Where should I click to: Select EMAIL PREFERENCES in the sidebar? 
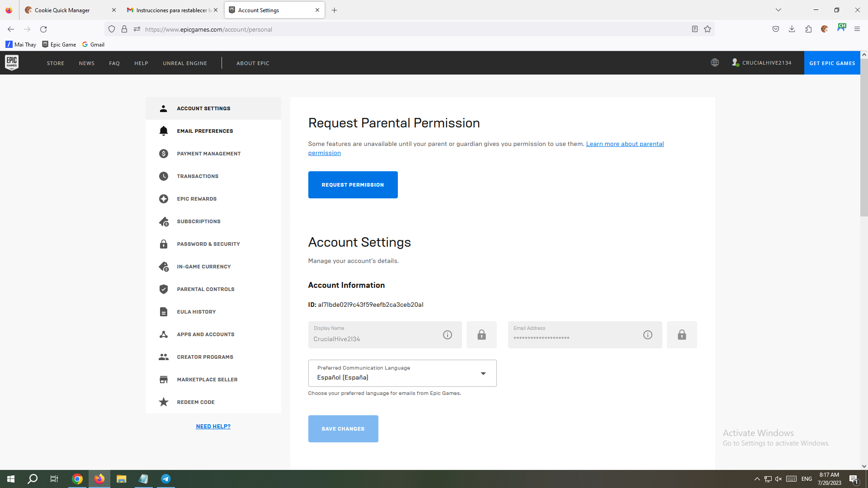(213, 131)
